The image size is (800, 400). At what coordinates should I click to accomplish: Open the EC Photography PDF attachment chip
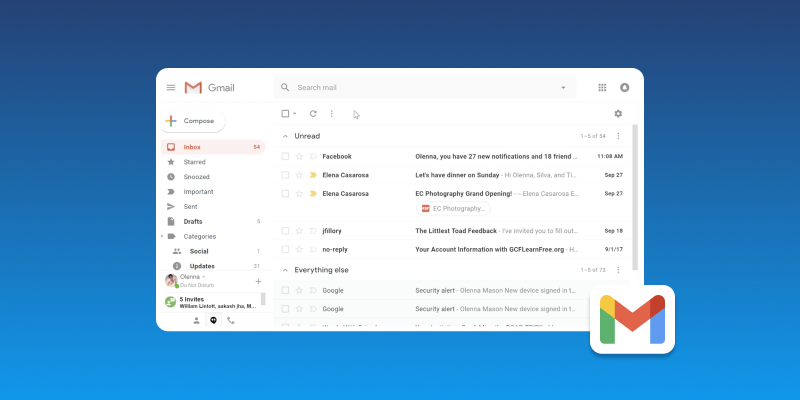click(454, 209)
